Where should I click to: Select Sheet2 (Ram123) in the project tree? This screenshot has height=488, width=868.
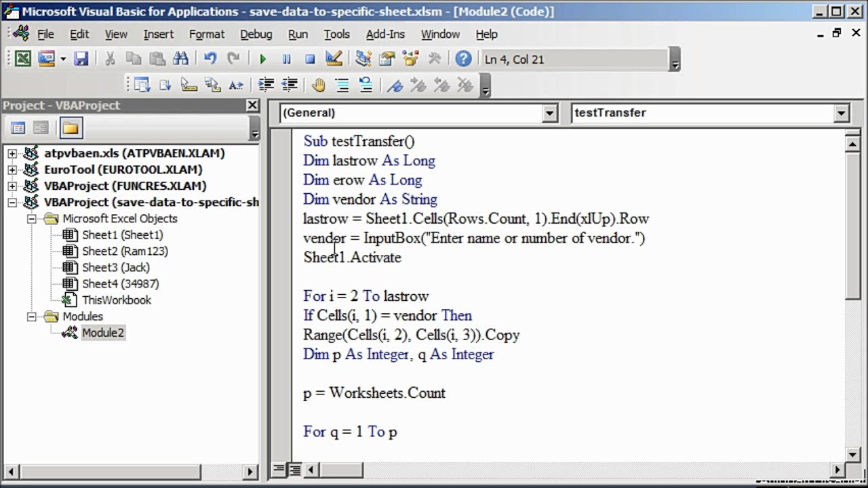click(x=125, y=251)
